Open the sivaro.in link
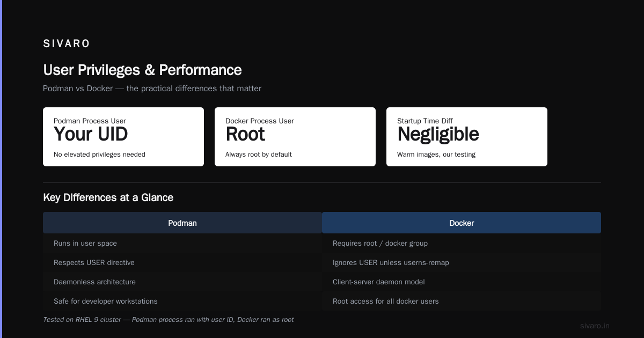Screen dimensions: 644x338 pos(595,326)
